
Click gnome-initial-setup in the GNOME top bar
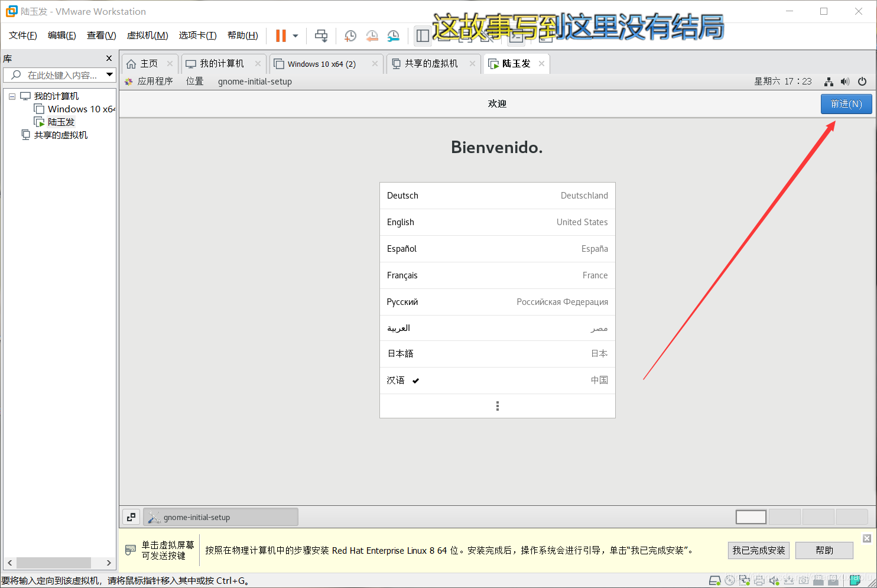pos(255,81)
